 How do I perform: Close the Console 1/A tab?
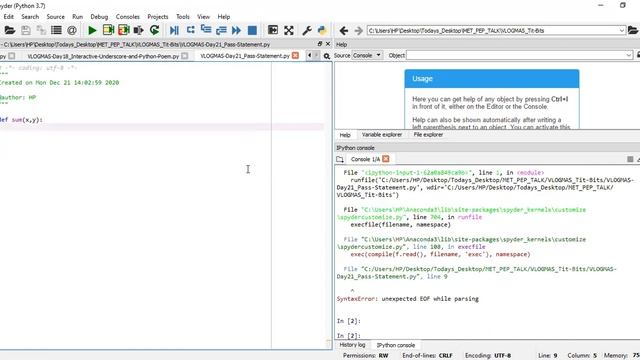(386, 159)
